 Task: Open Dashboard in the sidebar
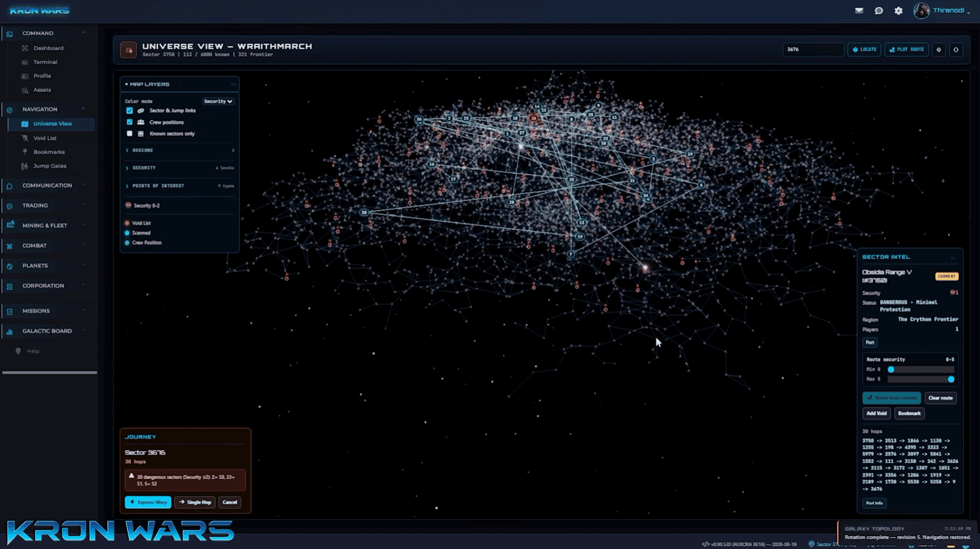pyautogui.click(x=48, y=48)
